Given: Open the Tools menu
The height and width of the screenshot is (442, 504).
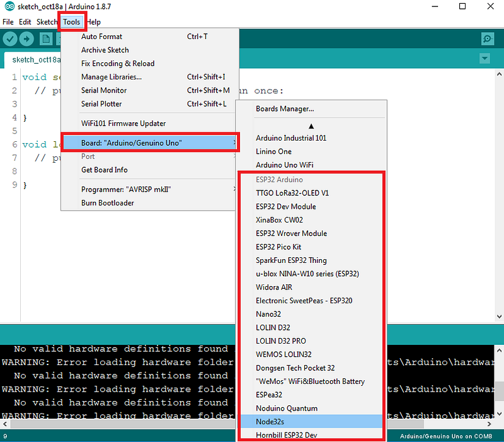Looking at the screenshot, I should coord(71,22).
